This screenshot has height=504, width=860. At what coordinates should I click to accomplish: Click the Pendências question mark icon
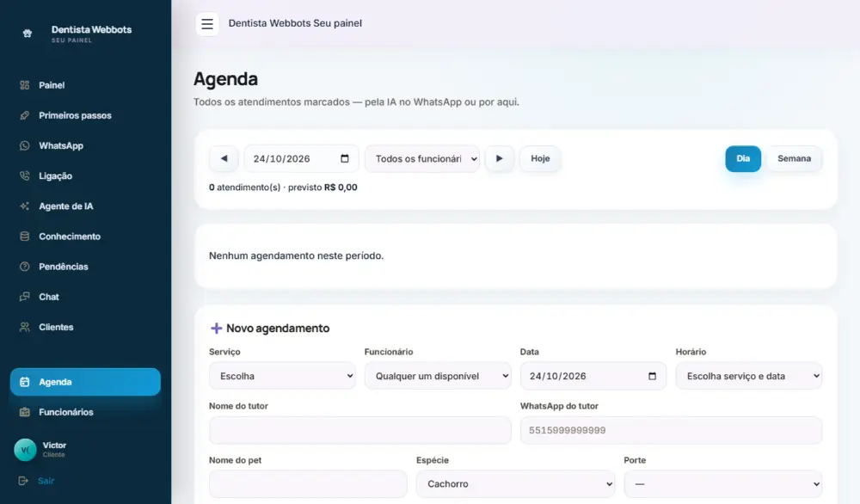pyautogui.click(x=25, y=267)
